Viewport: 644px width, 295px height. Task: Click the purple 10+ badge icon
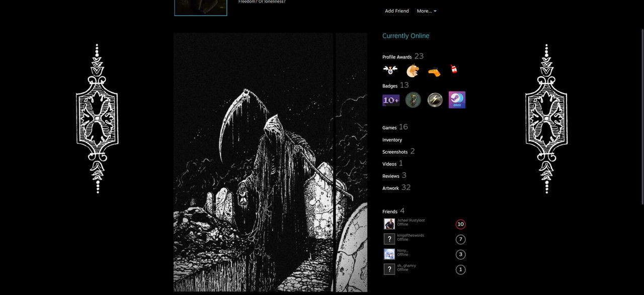[x=391, y=101]
